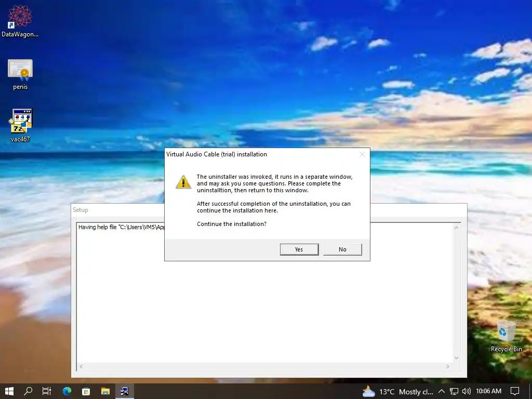Click the yellow warning icon in the dialog
The height and width of the screenshot is (399, 532).
click(183, 182)
